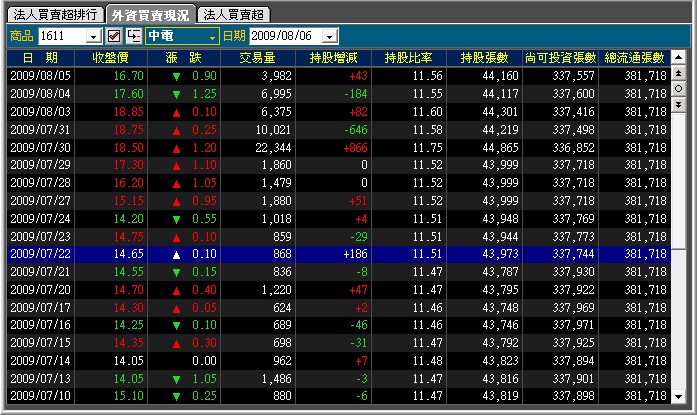Sort by the 收盤價 column header
The width and height of the screenshot is (697, 415).
[111, 58]
